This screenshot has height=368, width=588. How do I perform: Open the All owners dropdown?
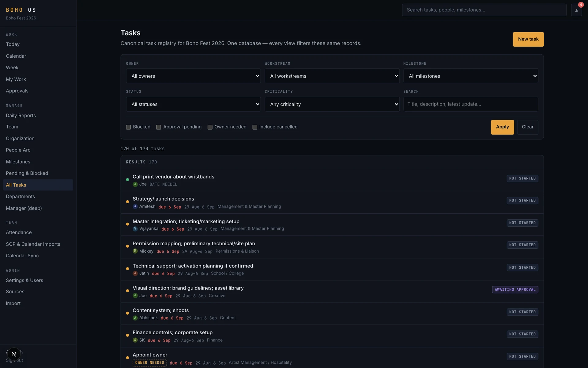[x=193, y=76]
